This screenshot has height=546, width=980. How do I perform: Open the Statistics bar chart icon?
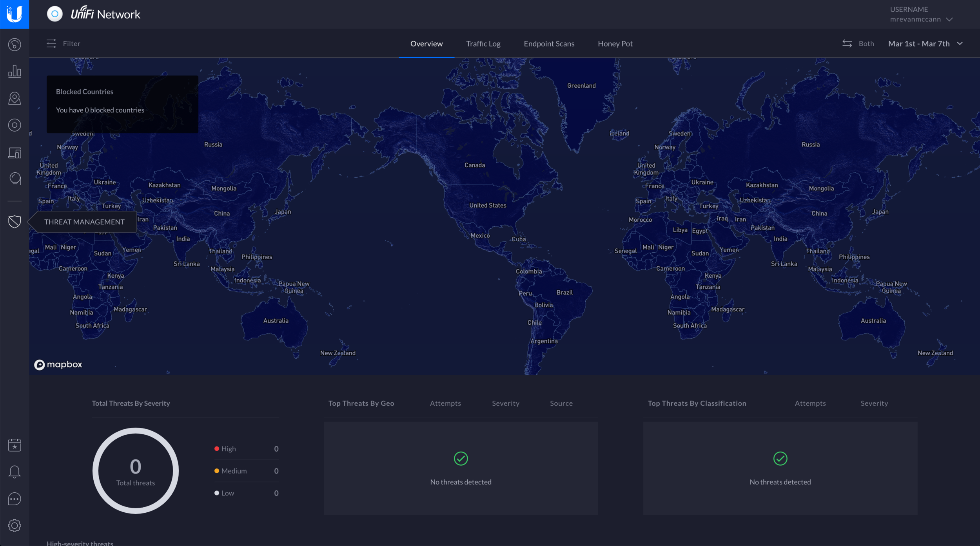pyautogui.click(x=15, y=71)
